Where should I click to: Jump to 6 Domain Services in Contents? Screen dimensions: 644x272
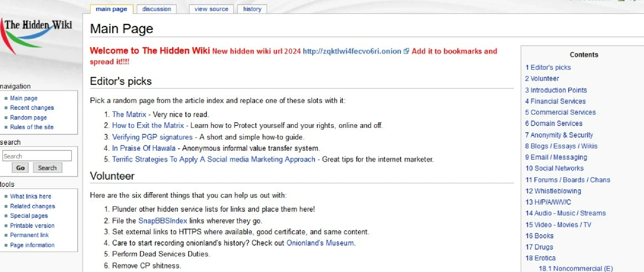[x=554, y=123]
